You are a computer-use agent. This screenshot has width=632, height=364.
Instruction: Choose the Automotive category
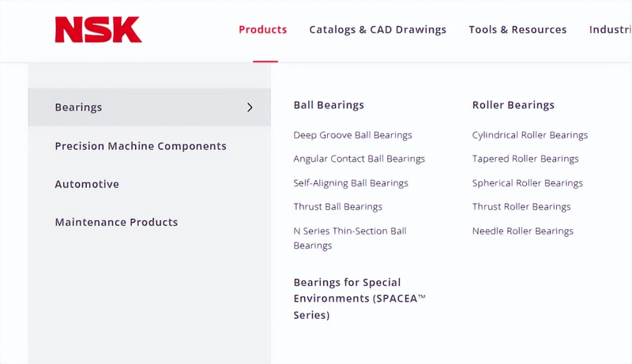click(x=87, y=184)
